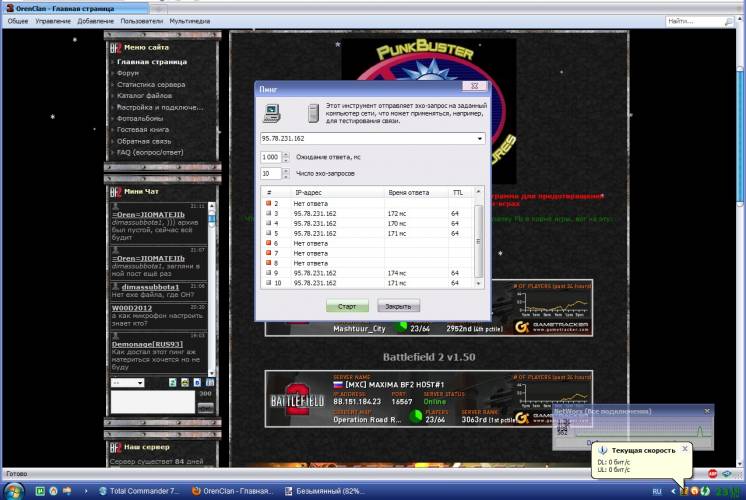Sort by Время ответа column header
Viewport: 746px width, 500px height.
click(x=416, y=193)
